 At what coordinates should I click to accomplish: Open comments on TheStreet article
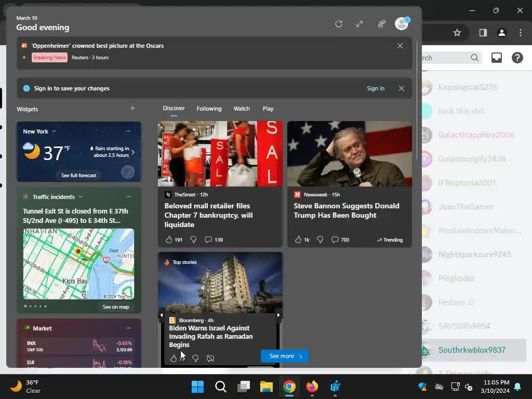point(214,240)
